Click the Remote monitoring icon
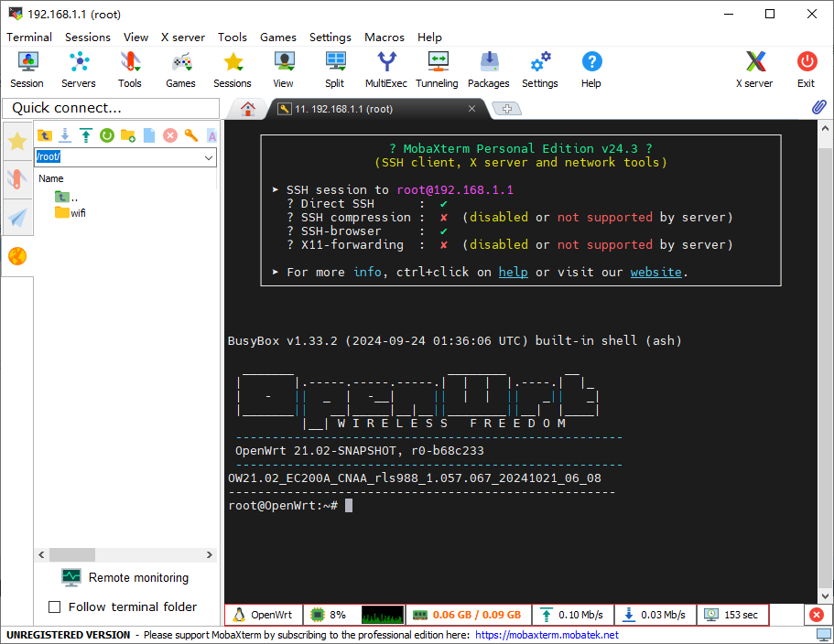Image resolution: width=834 pixels, height=644 pixels. pyautogui.click(x=71, y=577)
